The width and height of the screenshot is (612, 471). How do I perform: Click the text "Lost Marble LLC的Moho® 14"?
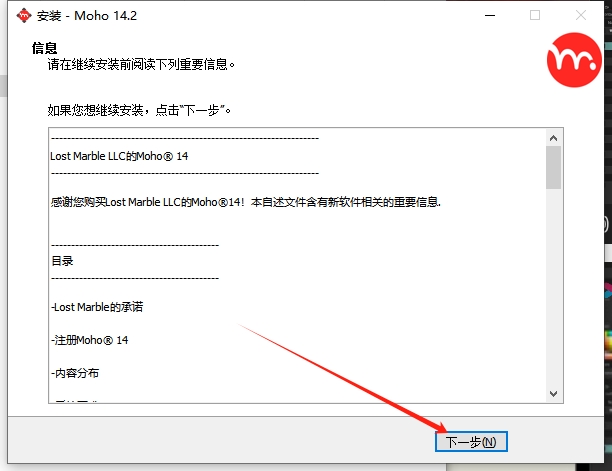[x=119, y=156]
